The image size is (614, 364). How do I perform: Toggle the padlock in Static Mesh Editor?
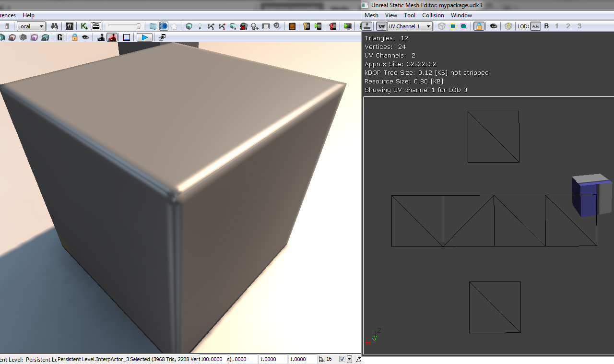click(479, 26)
